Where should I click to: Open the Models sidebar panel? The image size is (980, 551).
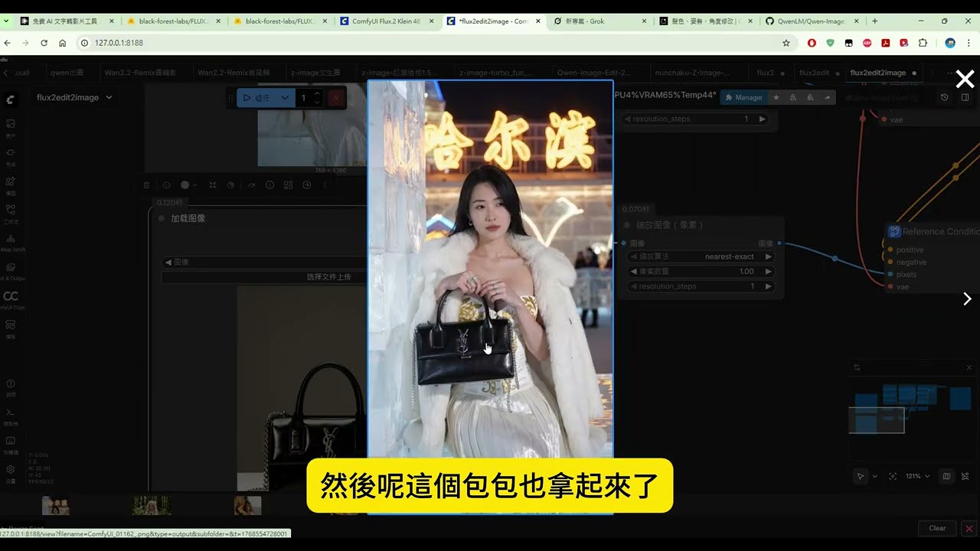point(11,184)
